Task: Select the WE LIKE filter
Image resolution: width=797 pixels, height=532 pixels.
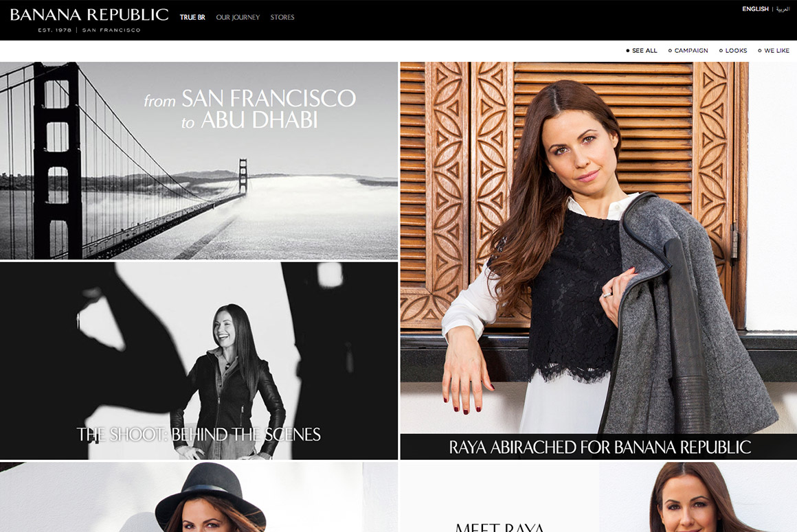Action: coord(774,51)
